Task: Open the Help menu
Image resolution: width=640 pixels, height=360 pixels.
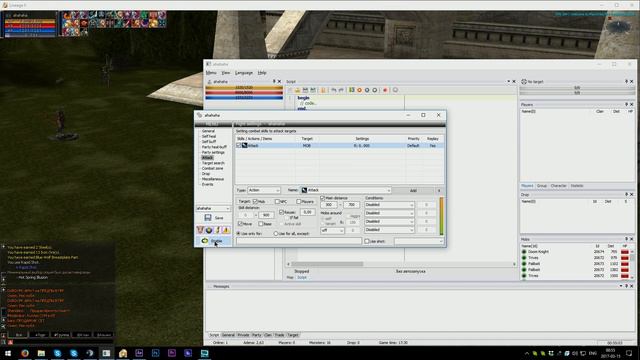Action: (x=262, y=73)
